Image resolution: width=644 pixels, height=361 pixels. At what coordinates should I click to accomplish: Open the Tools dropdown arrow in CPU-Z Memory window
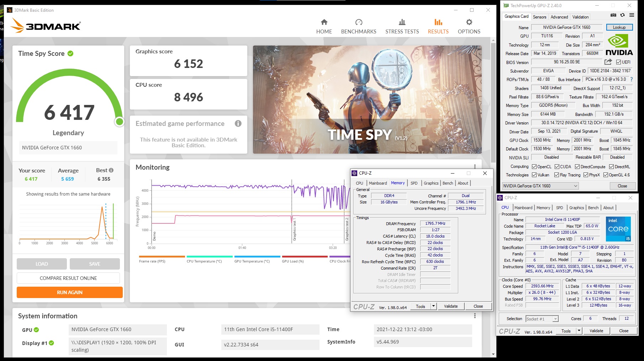coord(433,306)
